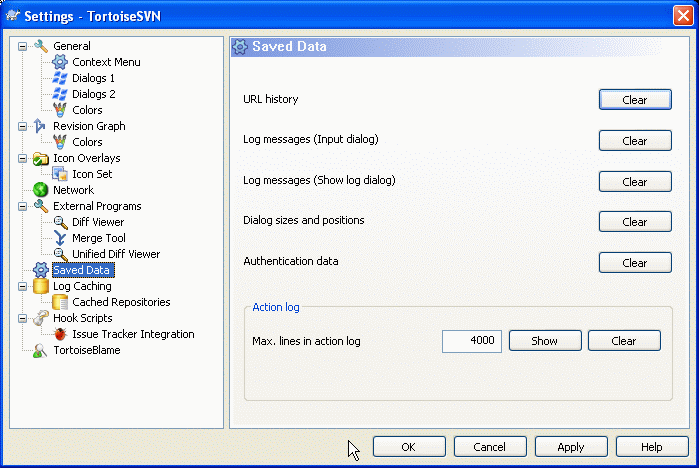Viewport: 699px width, 468px height.
Task: Click the General wrench icon
Action: point(41,46)
